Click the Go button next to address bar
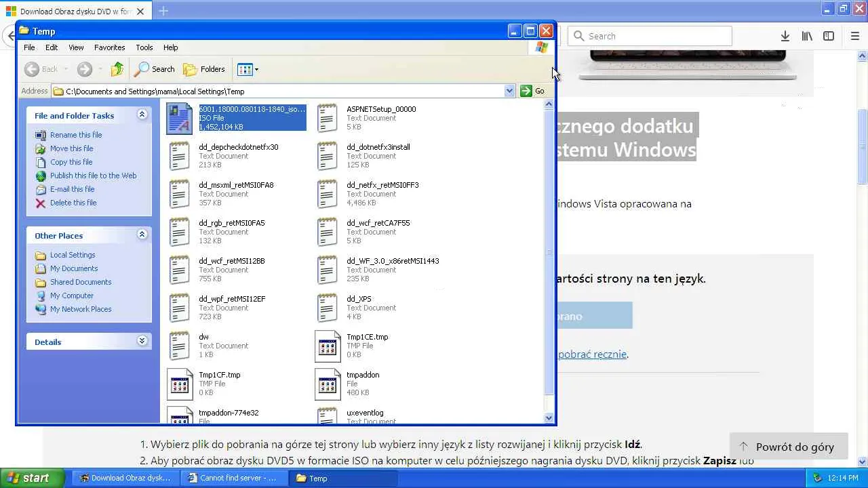The width and height of the screenshot is (868, 488). point(532,91)
